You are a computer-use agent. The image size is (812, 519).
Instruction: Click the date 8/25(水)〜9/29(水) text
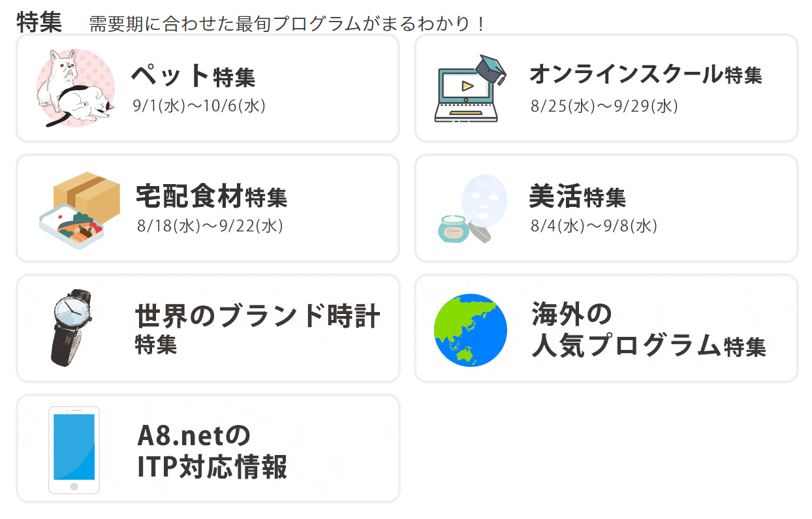click(x=604, y=106)
